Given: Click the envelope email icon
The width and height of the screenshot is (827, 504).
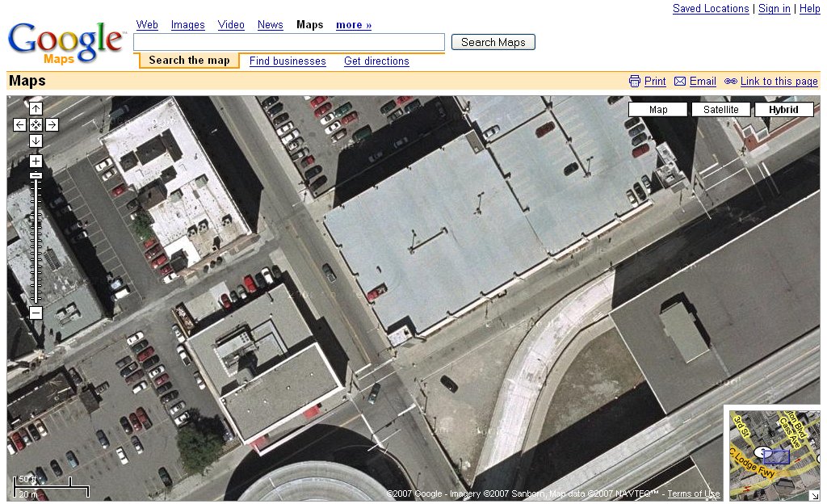Looking at the screenshot, I should 680,82.
